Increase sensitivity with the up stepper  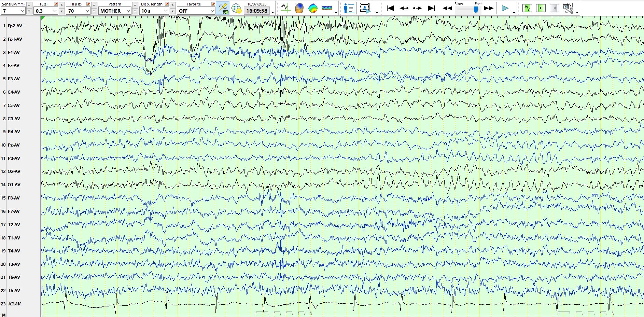coord(29,5)
